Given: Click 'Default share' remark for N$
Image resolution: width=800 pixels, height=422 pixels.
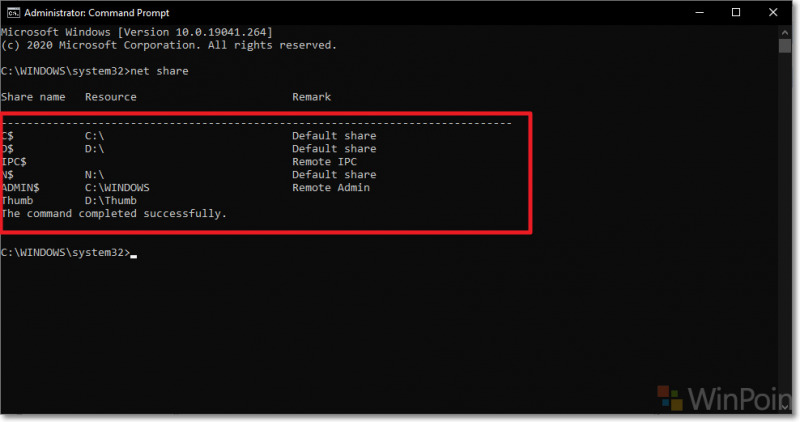Looking at the screenshot, I should tap(334, 175).
